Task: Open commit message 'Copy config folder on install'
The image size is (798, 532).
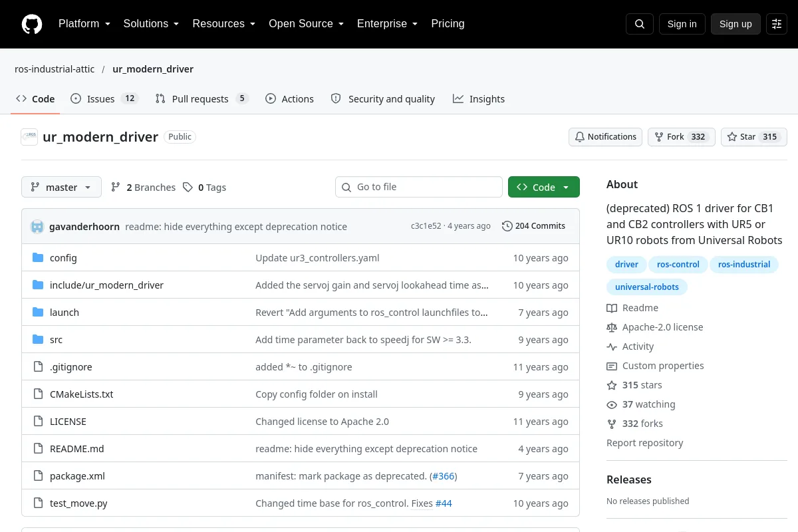Action: coord(317,394)
